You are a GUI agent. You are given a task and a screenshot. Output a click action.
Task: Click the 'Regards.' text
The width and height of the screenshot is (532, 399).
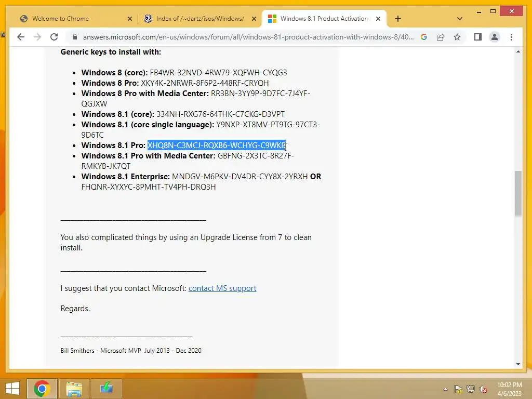pyautogui.click(x=75, y=309)
